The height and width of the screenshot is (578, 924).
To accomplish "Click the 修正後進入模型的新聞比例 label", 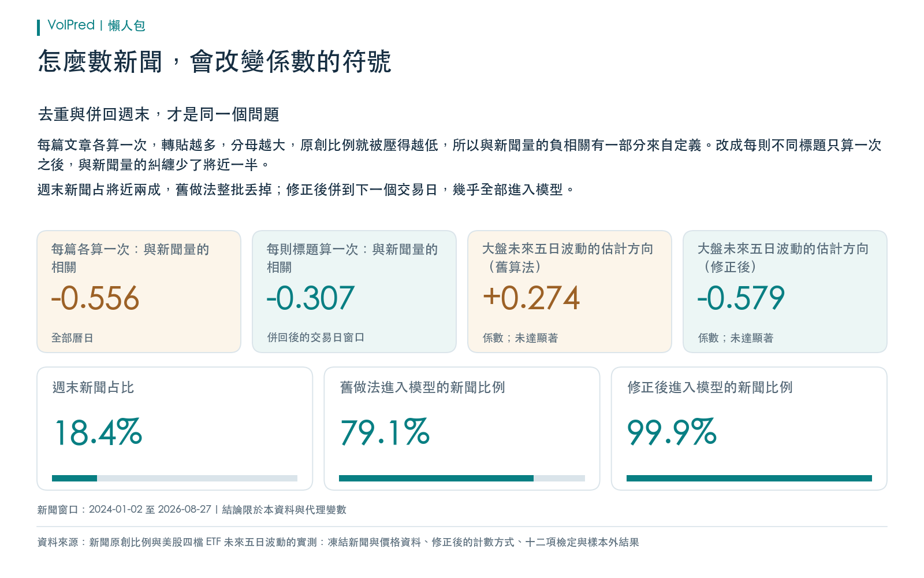I will coord(710,387).
